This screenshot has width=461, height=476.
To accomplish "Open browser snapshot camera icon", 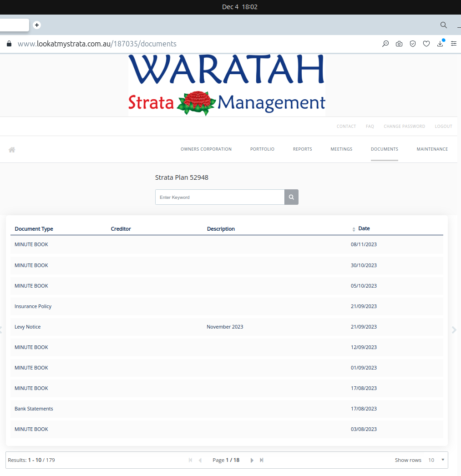I will point(399,44).
